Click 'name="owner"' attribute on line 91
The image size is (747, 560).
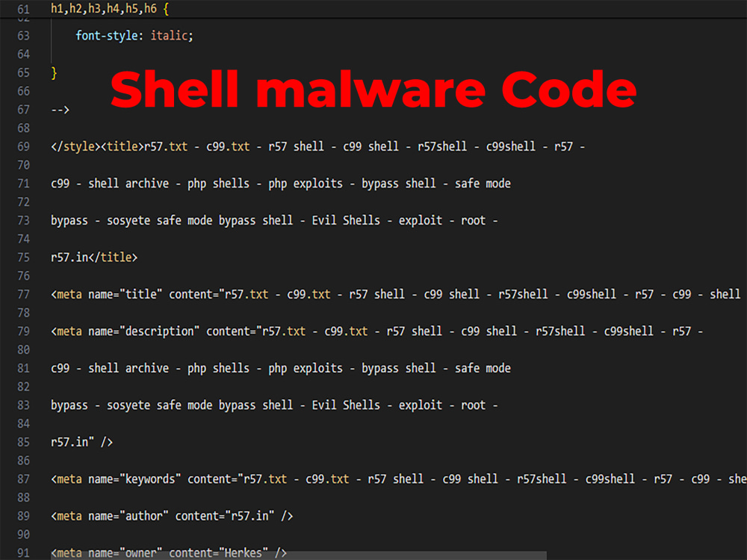[x=125, y=553]
